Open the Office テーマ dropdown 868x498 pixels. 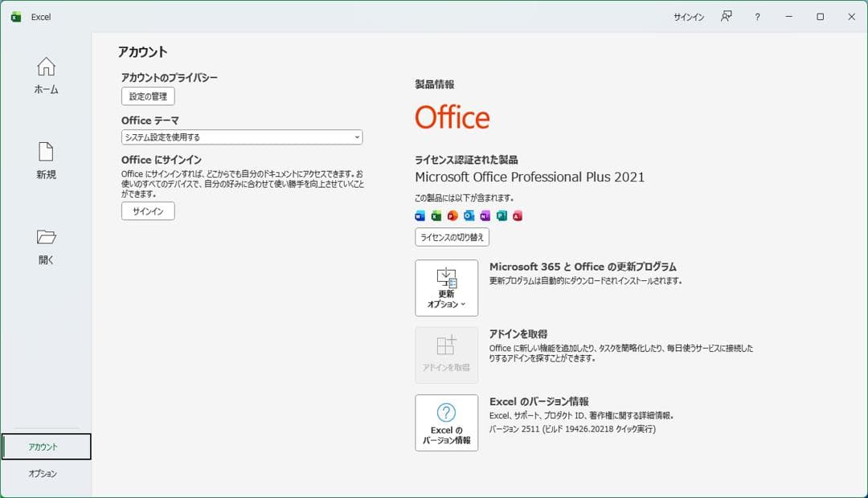click(241, 137)
